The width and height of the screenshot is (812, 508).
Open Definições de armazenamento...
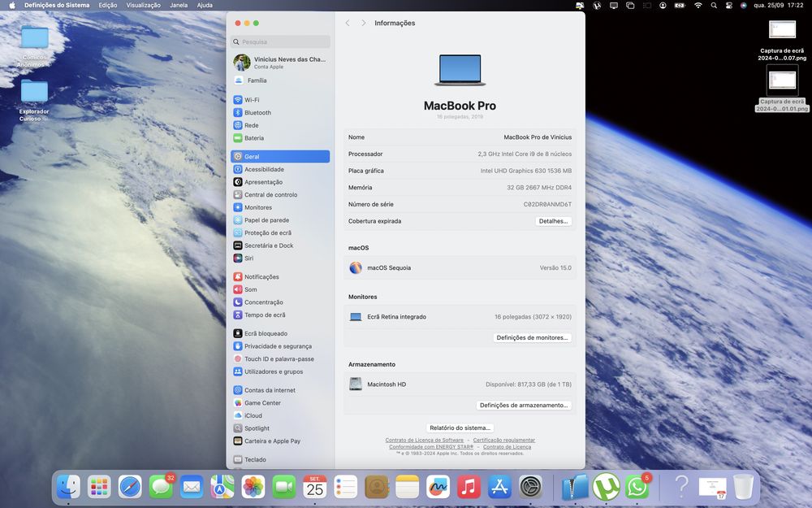click(524, 406)
